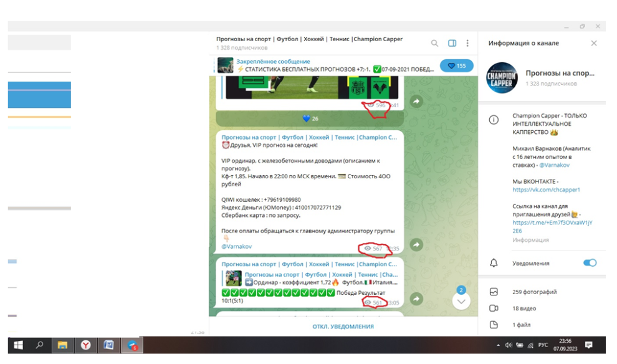Open the vk.com/chcapper1 link

(x=546, y=189)
